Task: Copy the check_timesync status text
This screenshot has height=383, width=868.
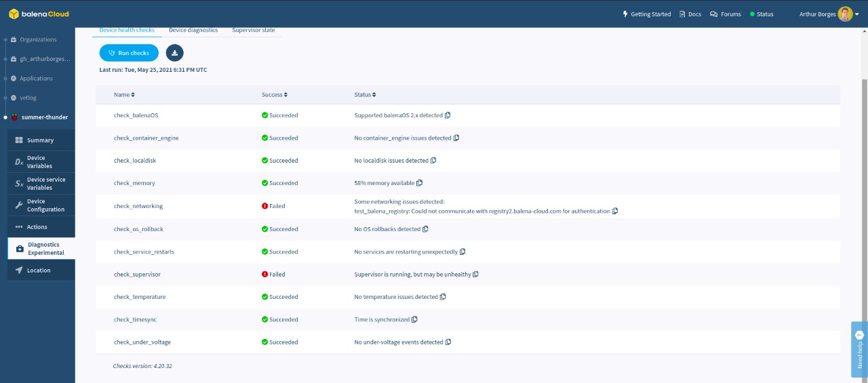Action: 414,319
